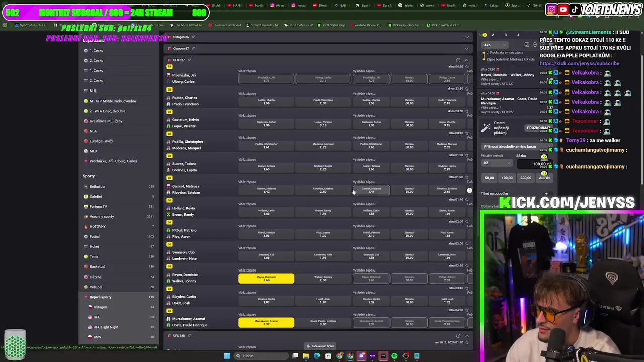The width and height of the screenshot is (644, 362).
Task: Open the Kč payment method dropdown
Action: (496, 163)
